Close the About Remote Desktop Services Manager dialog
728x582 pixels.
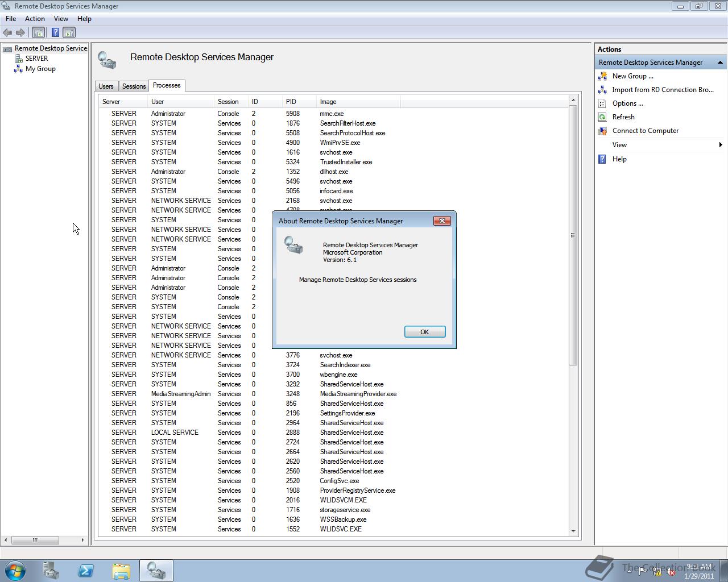[442, 221]
